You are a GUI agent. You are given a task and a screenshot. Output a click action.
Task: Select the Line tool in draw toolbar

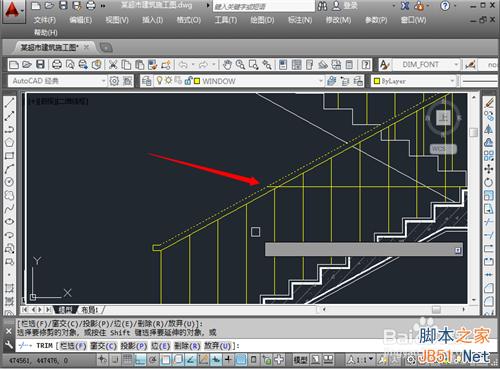9,103
